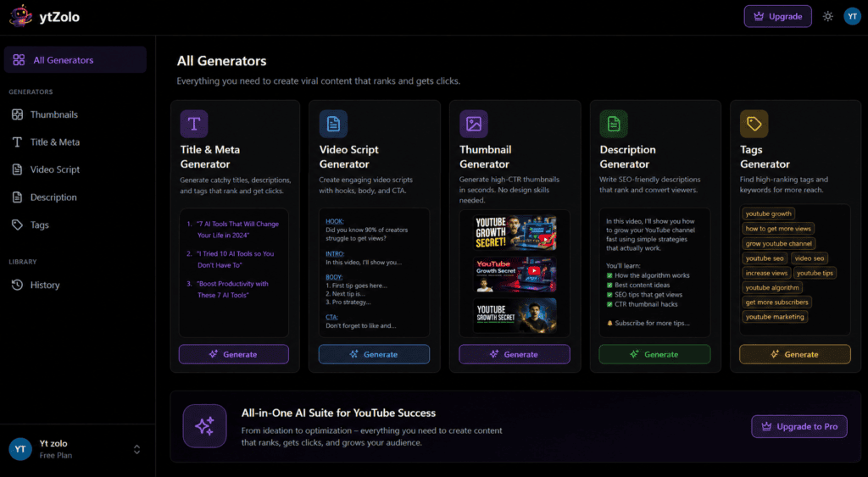Click the Thumbnail Generator image icon
868x477 pixels.
click(x=474, y=124)
